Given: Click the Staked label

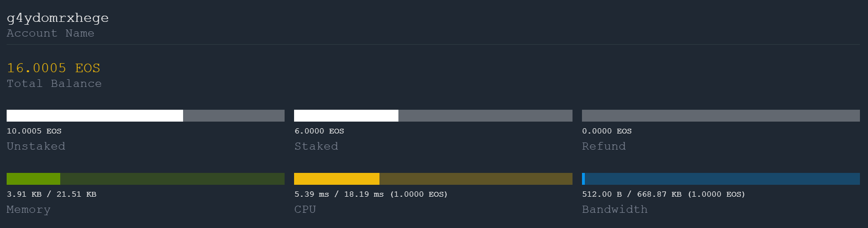Looking at the screenshot, I should [x=316, y=146].
